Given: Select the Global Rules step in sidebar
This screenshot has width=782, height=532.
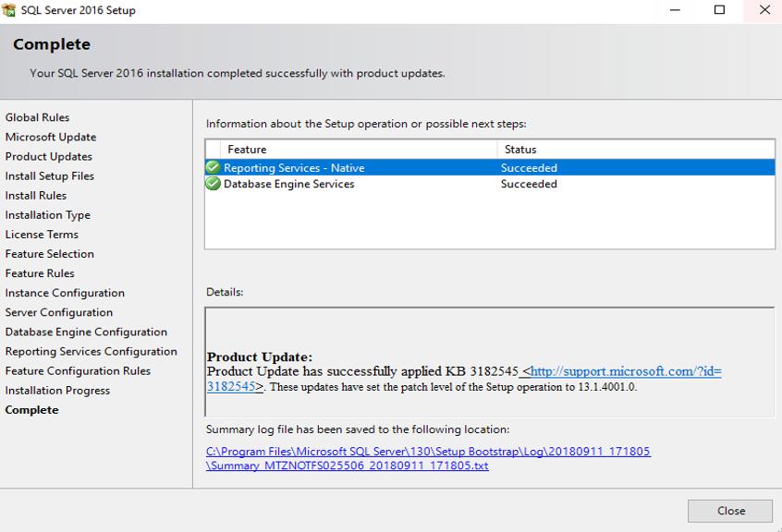Looking at the screenshot, I should pyautogui.click(x=37, y=117).
